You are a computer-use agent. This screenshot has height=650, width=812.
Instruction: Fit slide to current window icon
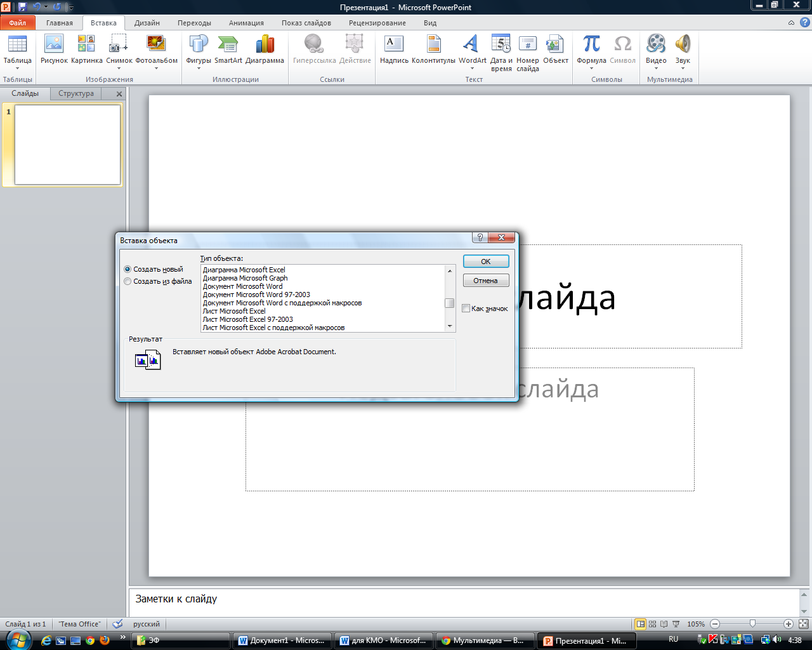pyautogui.click(x=803, y=624)
